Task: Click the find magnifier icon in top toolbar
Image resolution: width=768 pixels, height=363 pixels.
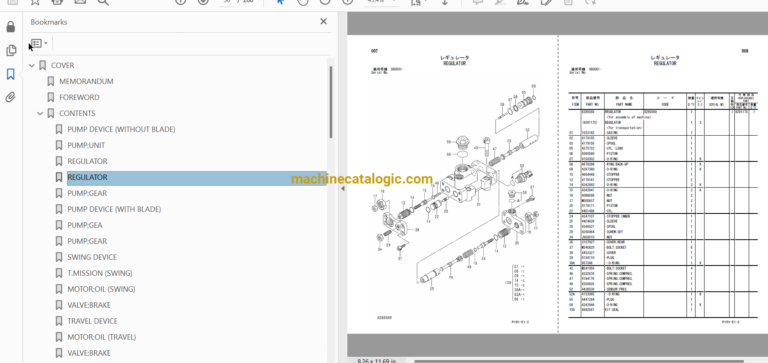Action: pyautogui.click(x=102, y=2)
